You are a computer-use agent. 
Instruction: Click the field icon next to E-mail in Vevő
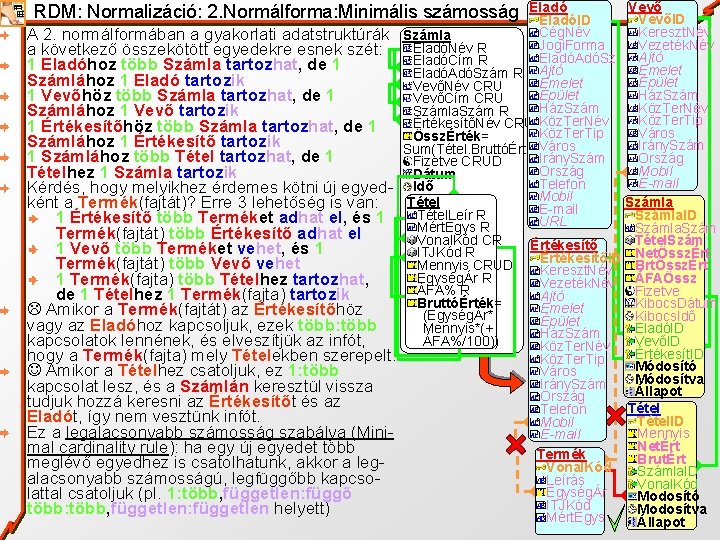(633, 184)
